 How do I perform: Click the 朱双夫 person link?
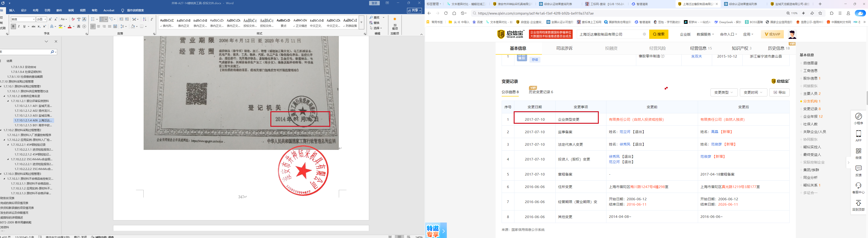[696, 56]
